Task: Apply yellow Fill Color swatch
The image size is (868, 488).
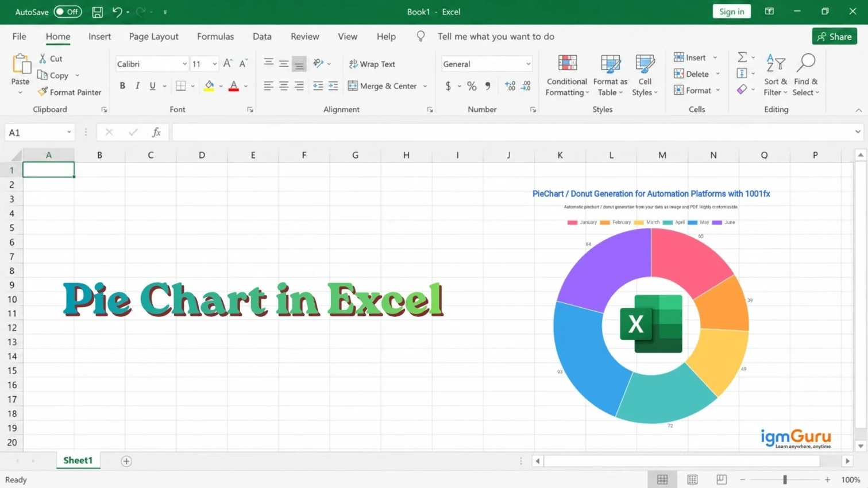Action: pos(209,86)
